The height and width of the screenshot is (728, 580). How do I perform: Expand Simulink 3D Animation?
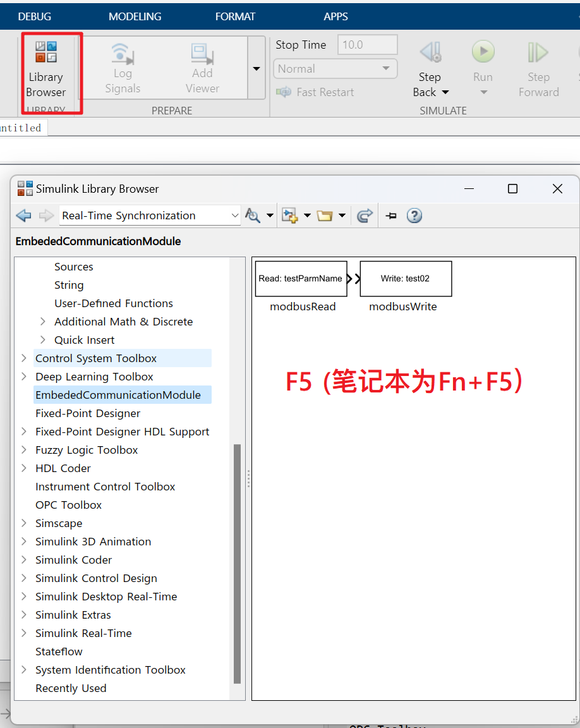[x=24, y=542]
